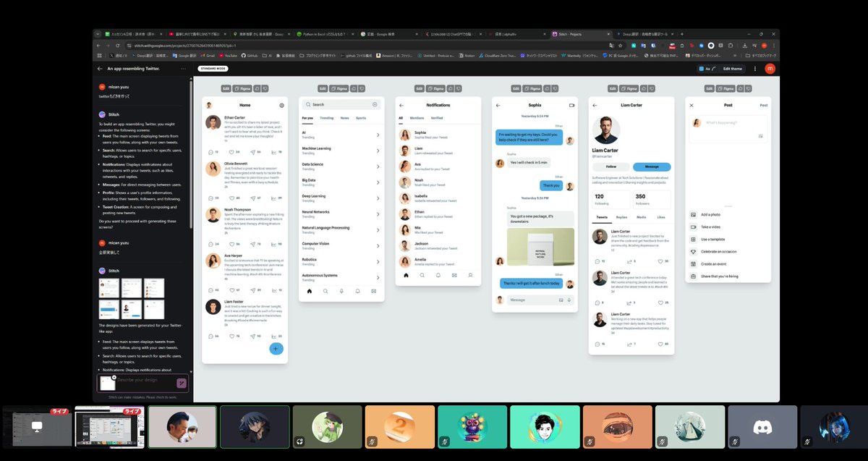Open the Edit theme button

pyautogui.click(x=733, y=69)
